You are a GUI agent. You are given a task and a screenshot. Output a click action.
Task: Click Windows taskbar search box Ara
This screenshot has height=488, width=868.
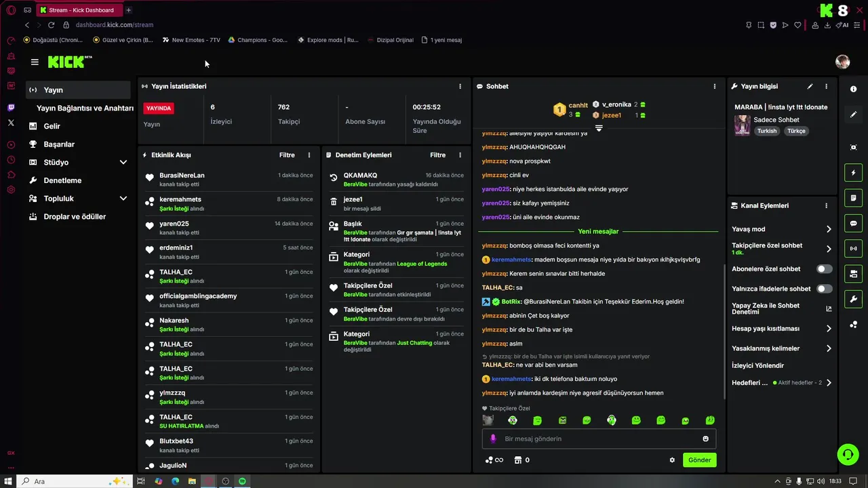(75, 481)
